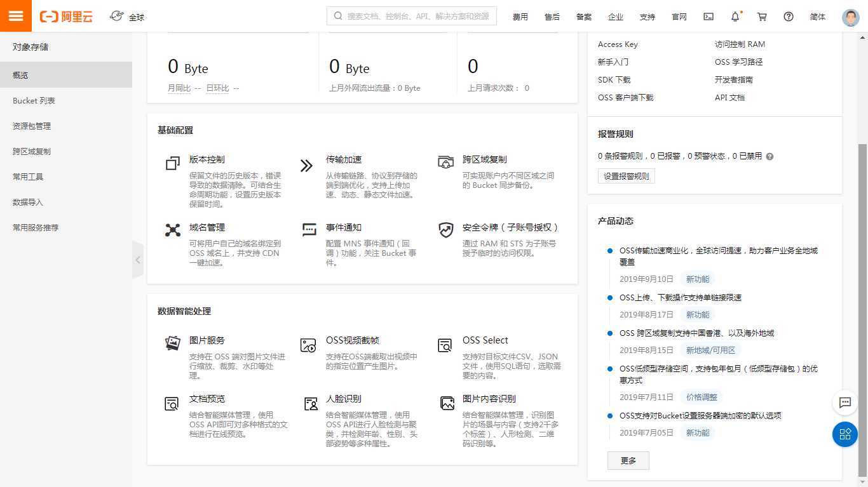This screenshot has width=868, height=487.
Task: Click the version control icon
Action: pyautogui.click(x=172, y=163)
